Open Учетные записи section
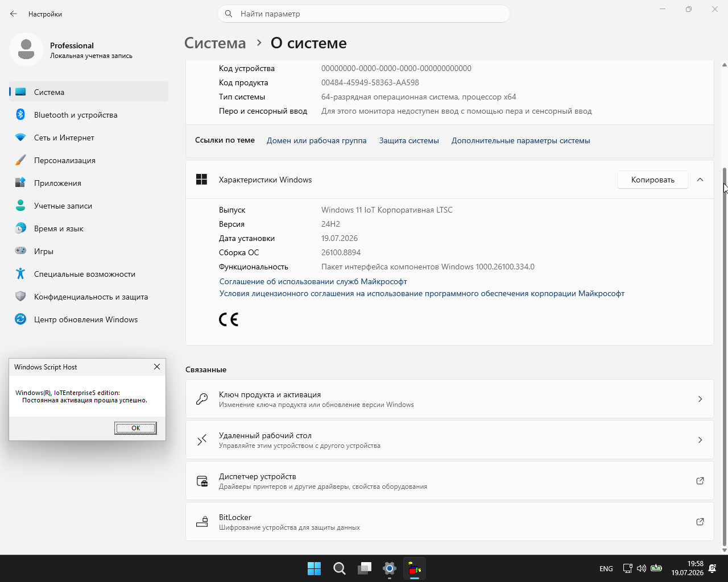This screenshot has height=582, width=728. 89,206
